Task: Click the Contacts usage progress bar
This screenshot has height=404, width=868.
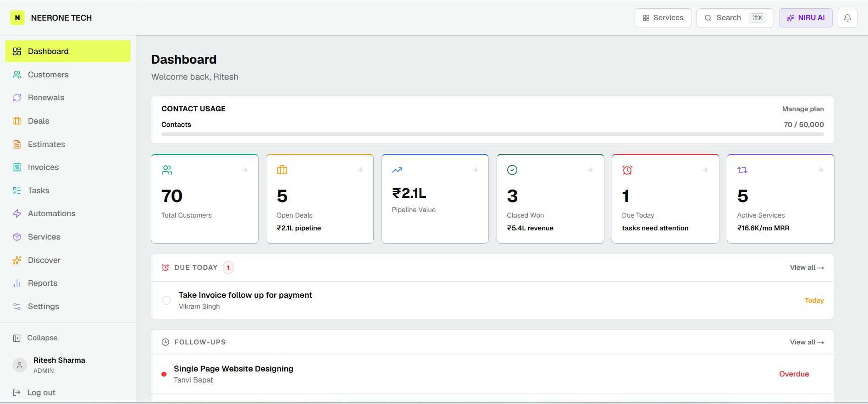Action: (492, 134)
